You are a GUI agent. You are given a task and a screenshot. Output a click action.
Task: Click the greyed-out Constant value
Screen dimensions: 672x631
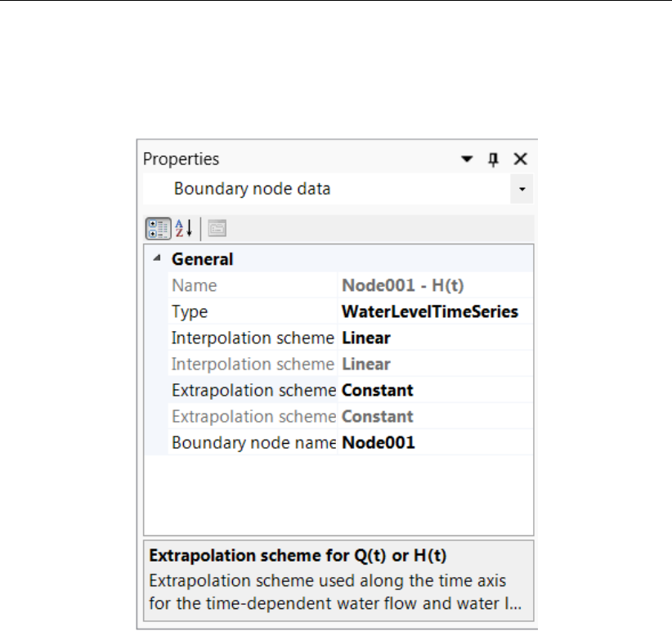(x=378, y=416)
